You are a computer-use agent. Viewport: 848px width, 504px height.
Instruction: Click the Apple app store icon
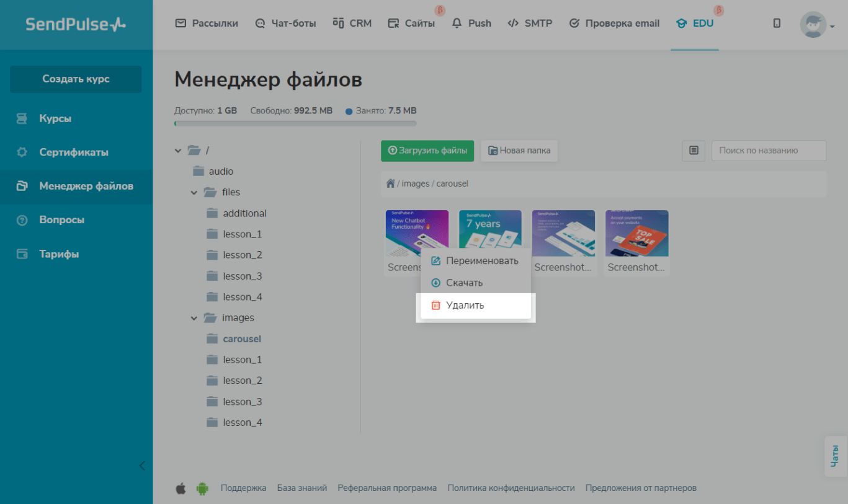point(181,489)
